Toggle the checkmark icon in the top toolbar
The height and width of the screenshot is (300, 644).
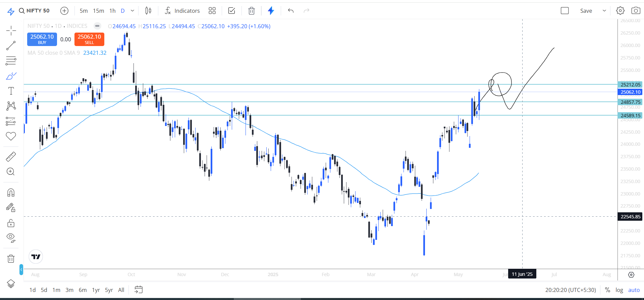click(231, 11)
